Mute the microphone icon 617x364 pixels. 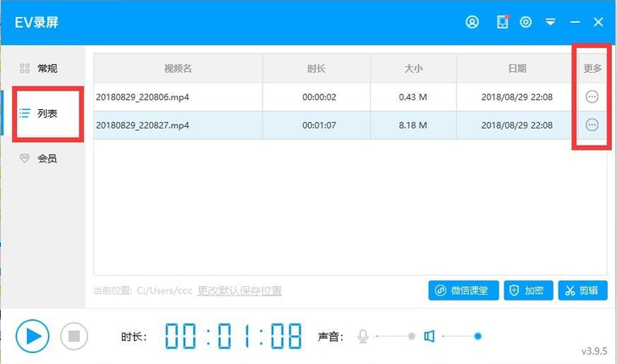(363, 336)
